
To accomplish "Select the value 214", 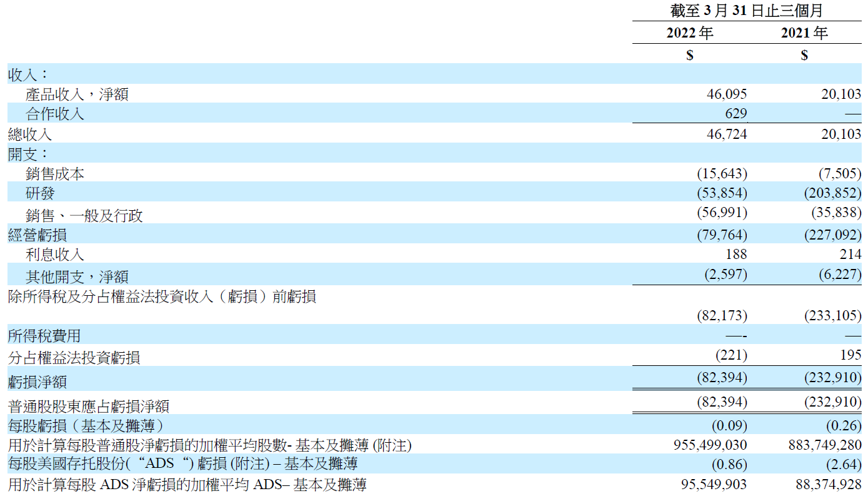I will pos(850,254).
